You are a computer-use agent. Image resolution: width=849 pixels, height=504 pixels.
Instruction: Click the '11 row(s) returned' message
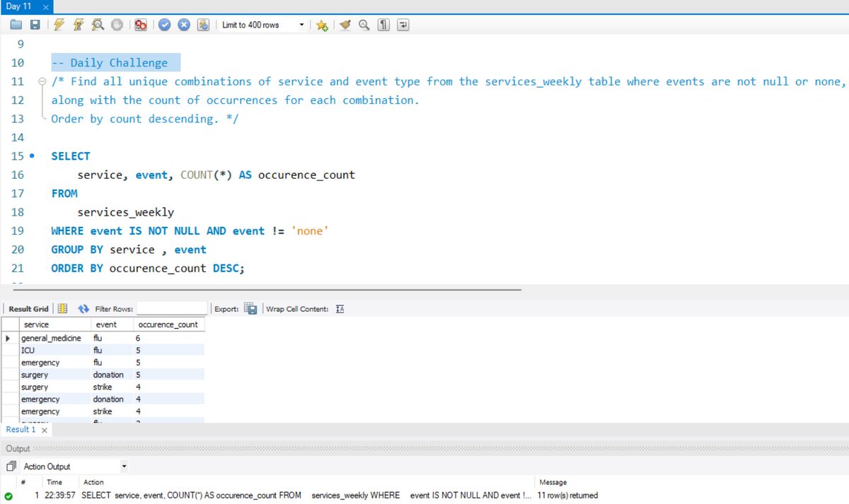(x=567, y=496)
